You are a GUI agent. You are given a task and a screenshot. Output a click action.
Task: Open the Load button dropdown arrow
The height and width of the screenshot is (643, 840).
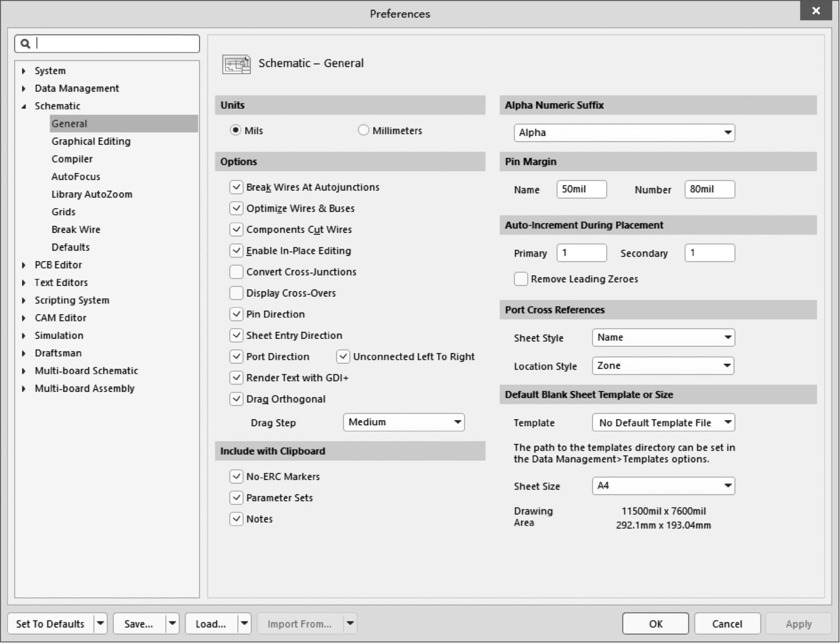245,624
